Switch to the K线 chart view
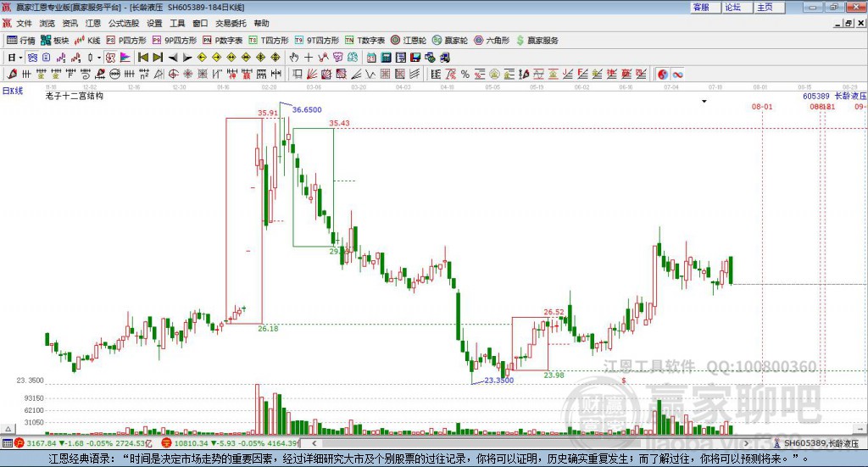 coord(87,41)
